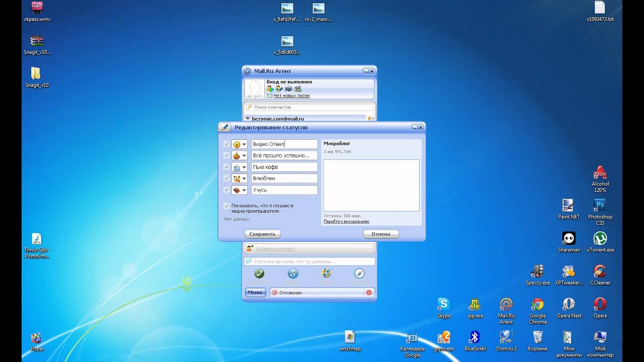This screenshot has width=644, height=362.
Task: Select the Skype desktop icon
Action: [x=444, y=308]
